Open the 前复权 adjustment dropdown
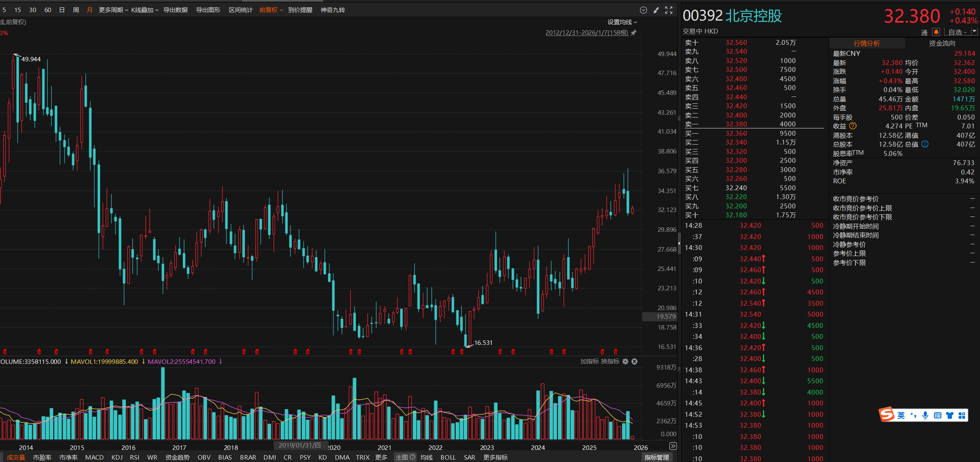980x462 pixels. [271, 10]
